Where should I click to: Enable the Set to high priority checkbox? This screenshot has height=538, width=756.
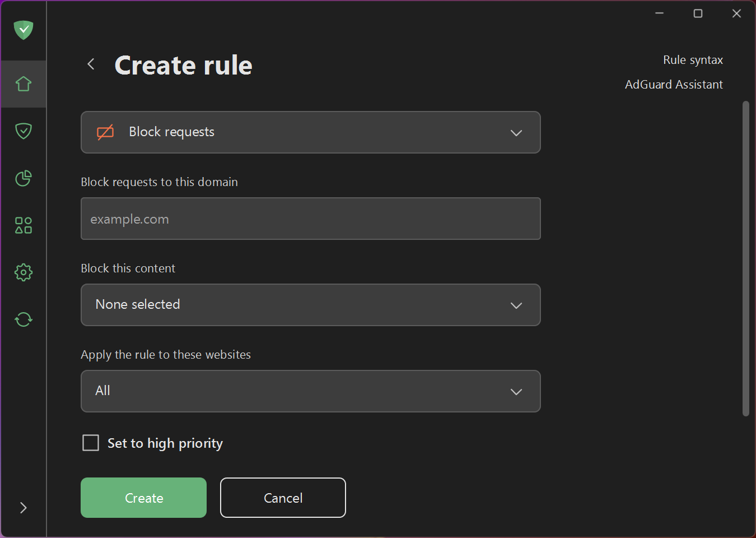tap(90, 443)
